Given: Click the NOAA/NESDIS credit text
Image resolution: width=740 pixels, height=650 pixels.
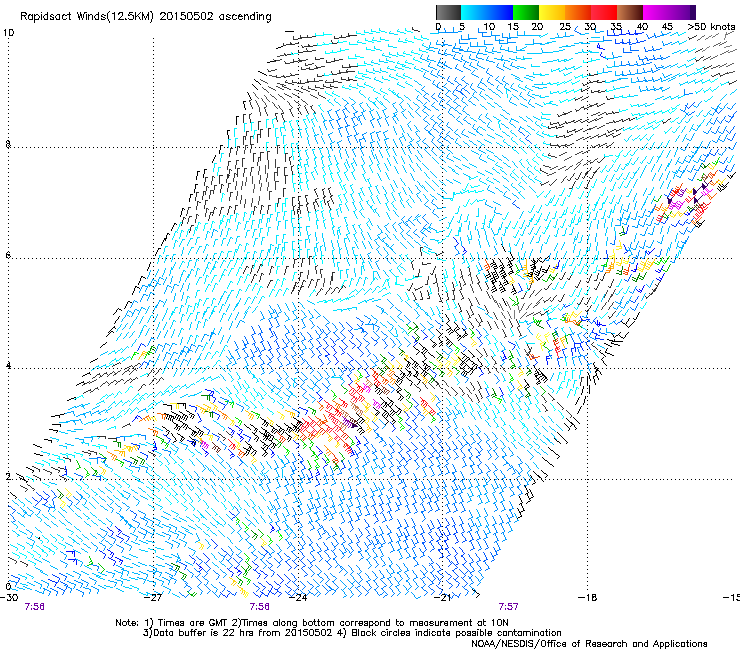Looking at the screenshot, I should coord(589,644).
